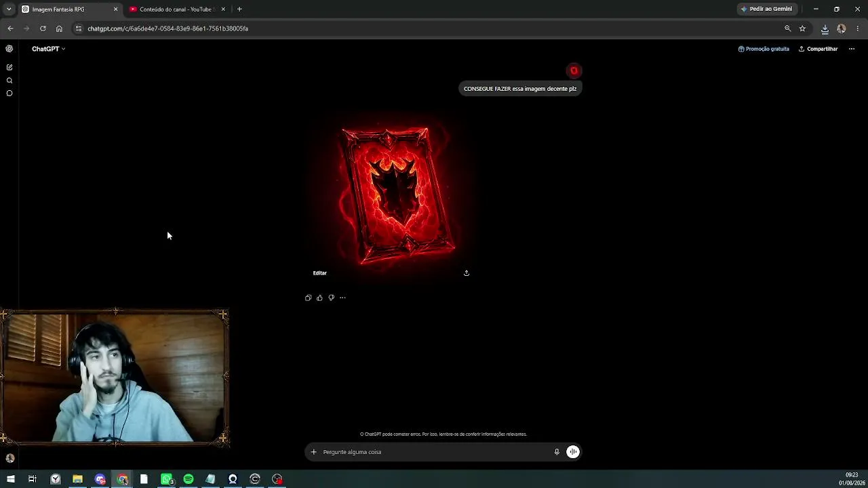
Task: Go to the browser home page
Action: pos(59,28)
